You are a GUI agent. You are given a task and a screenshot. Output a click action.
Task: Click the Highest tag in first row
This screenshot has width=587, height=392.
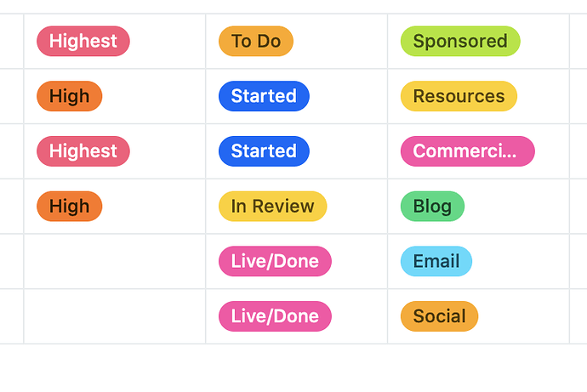click(x=83, y=41)
